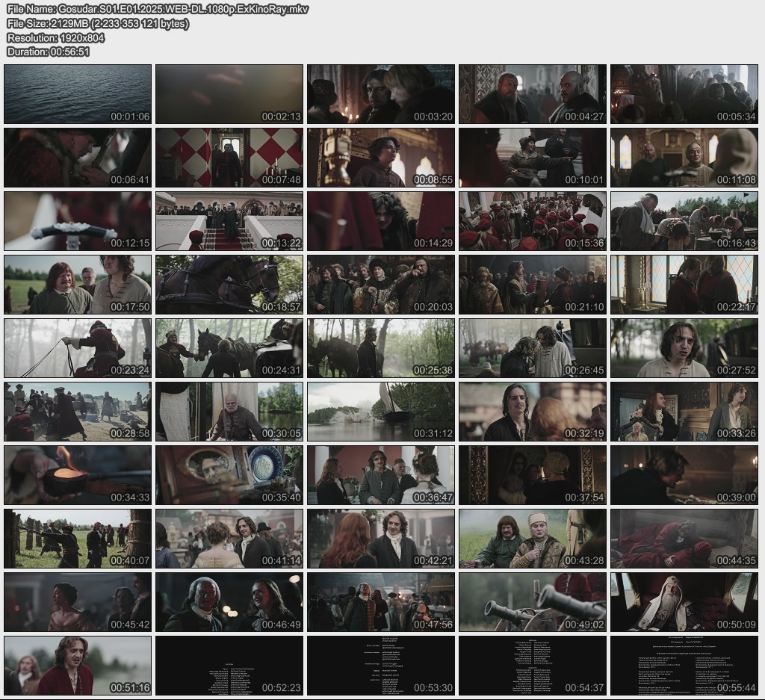Open the water explosion thumbnail 00:31:12
Viewport: 765px width, 700px height.
[x=381, y=412]
